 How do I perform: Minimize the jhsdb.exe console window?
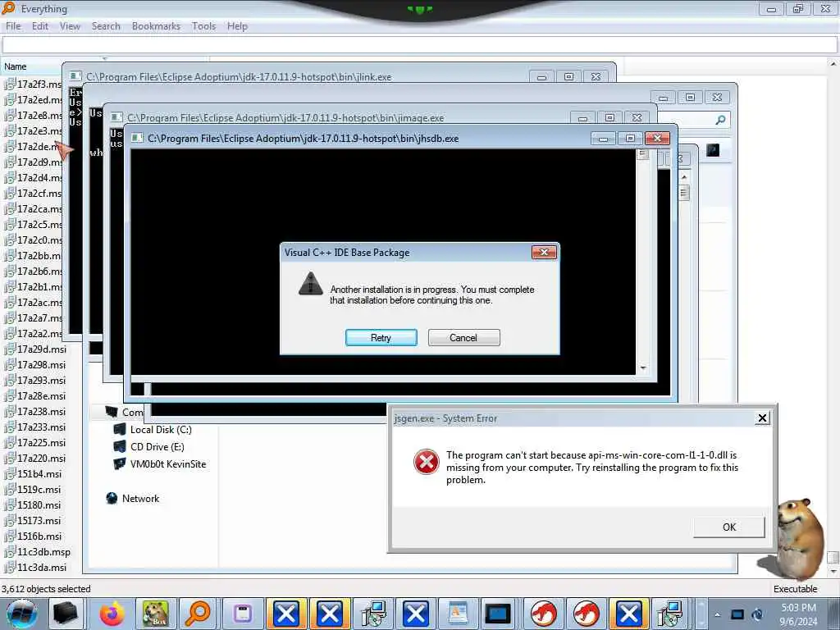click(x=604, y=138)
